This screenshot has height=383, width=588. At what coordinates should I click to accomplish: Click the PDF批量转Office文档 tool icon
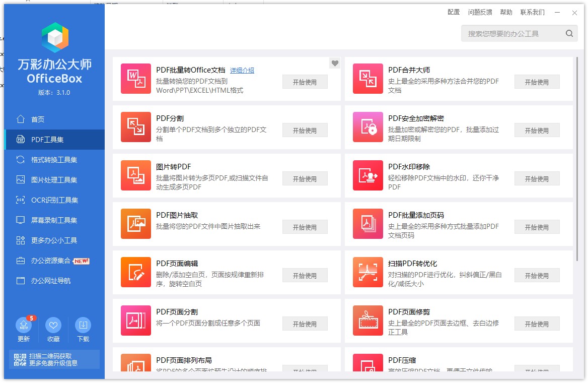[x=136, y=79]
